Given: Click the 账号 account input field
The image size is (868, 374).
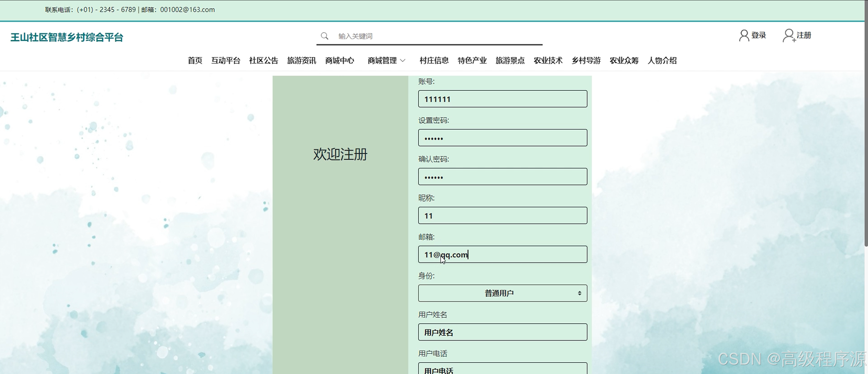Looking at the screenshot, I should point(502,99).
